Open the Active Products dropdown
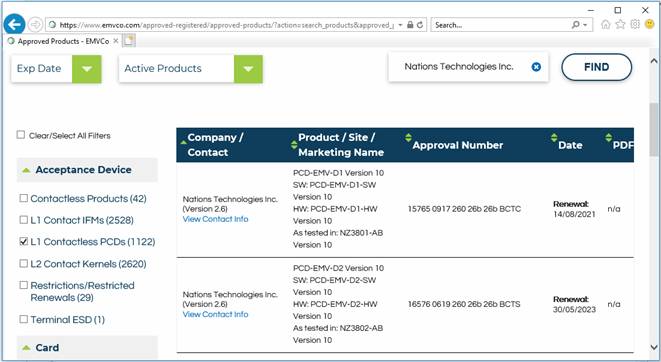 pos(248,69)
